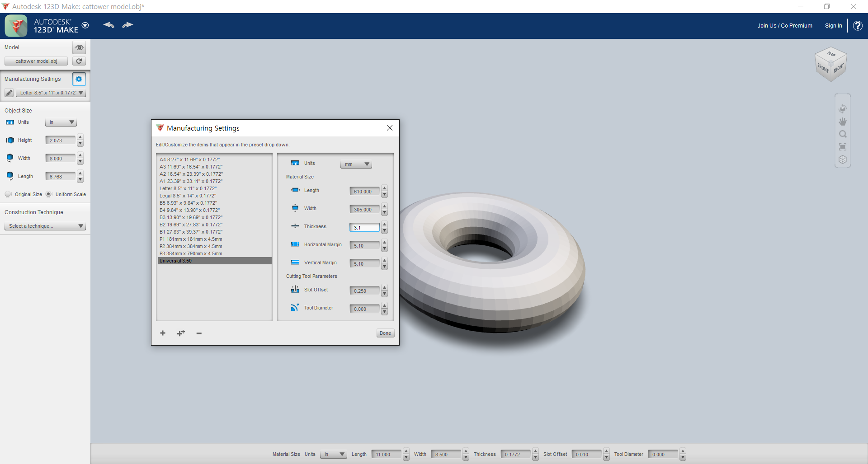Open the bottom bar Units dropdown
The image size is (868, 464).
(334, 455)
